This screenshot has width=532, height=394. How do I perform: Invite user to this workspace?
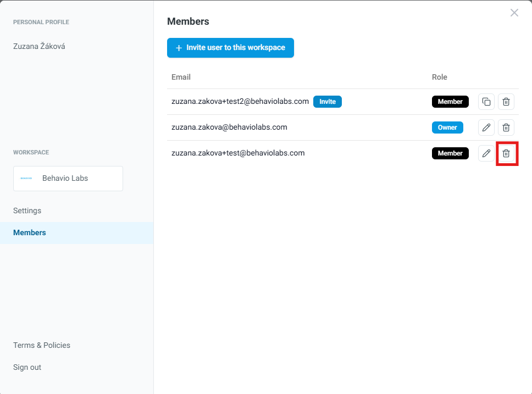point(230,48)
